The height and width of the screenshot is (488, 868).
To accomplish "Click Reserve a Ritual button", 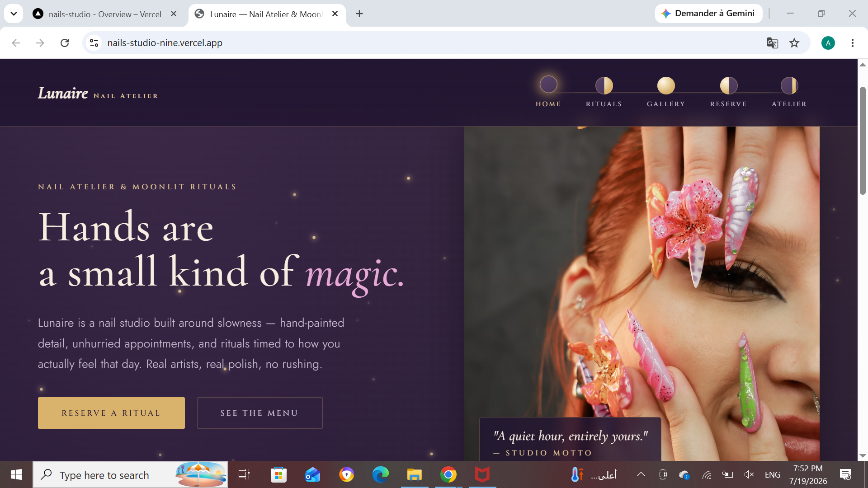I will click(x=111, y=413).
